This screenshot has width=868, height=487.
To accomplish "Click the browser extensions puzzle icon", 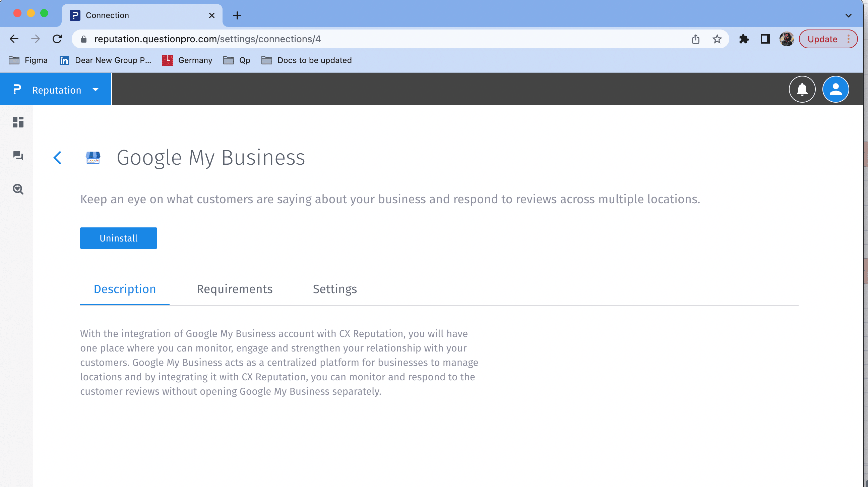I will pos(743,39).
